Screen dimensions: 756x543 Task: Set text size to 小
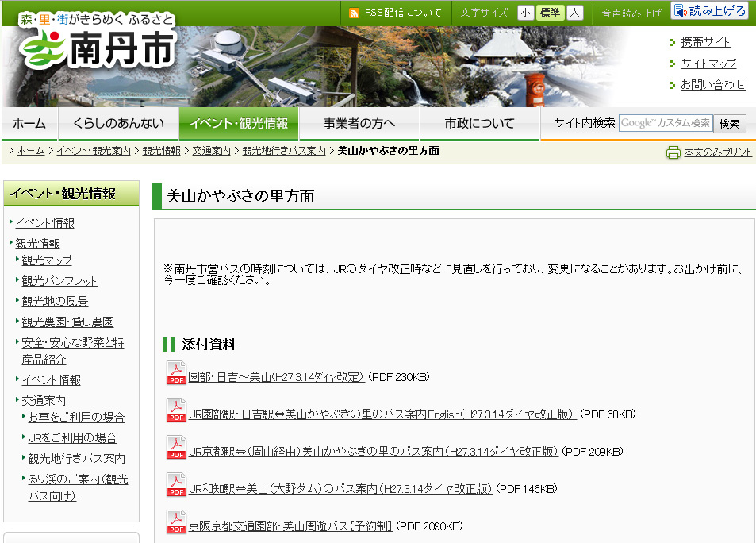pos(525,13)
